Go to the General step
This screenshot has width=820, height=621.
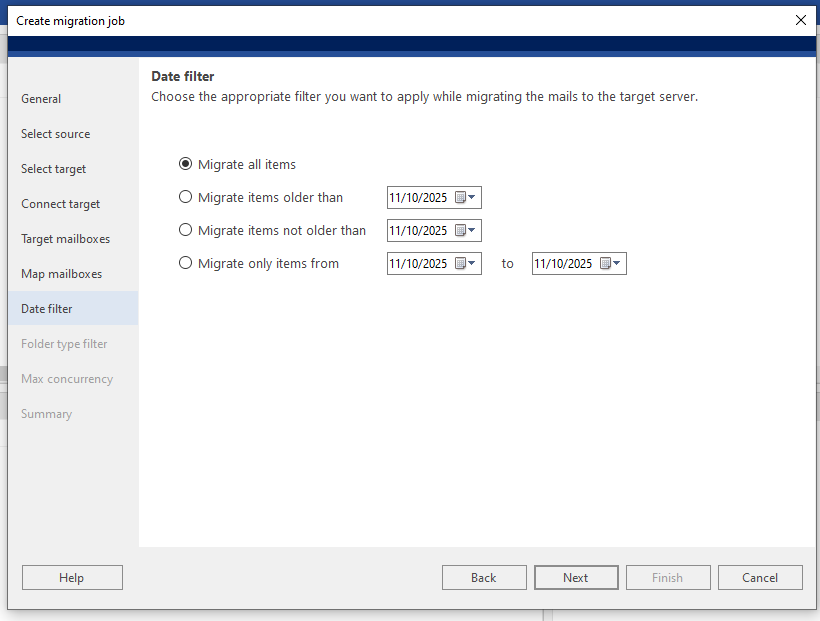tap(41, 99)
